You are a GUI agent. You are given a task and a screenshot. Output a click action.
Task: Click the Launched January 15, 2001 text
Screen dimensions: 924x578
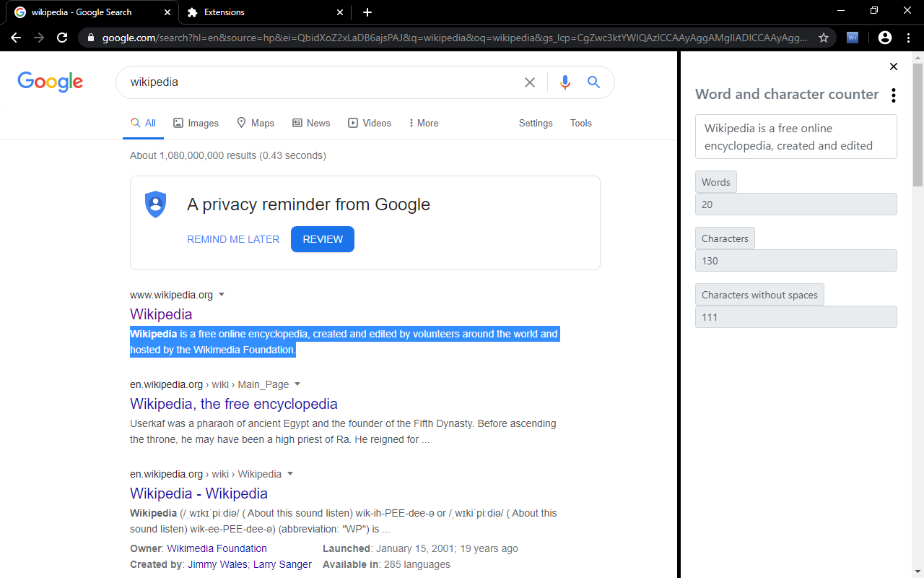tap(420, 548)
